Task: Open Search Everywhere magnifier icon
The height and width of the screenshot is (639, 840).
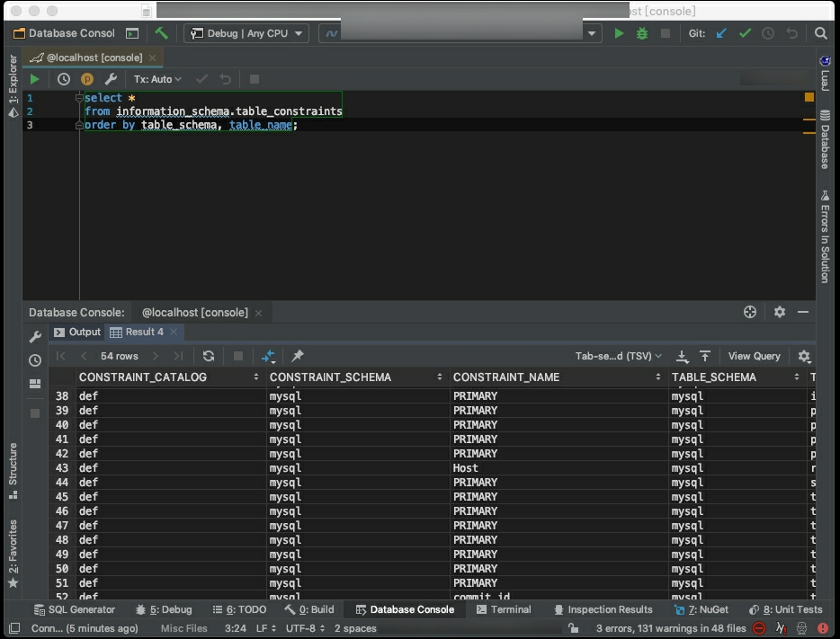Action: point(821,33)
